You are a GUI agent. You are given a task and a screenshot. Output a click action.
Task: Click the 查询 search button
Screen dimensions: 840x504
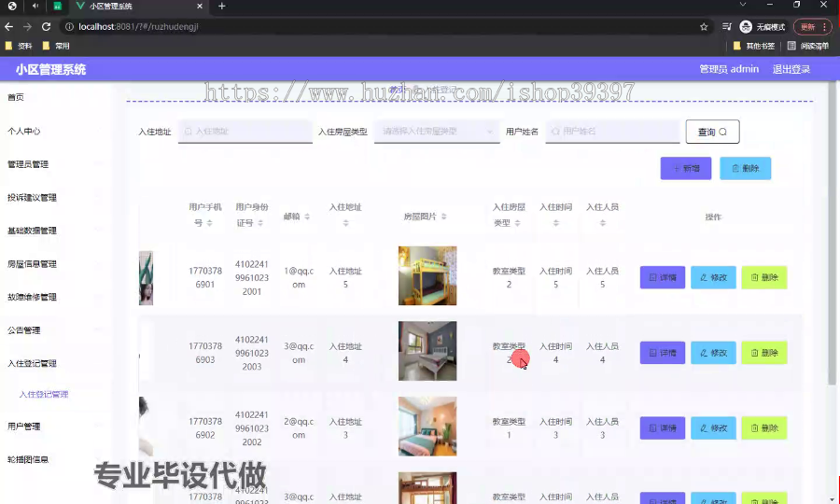712,132
